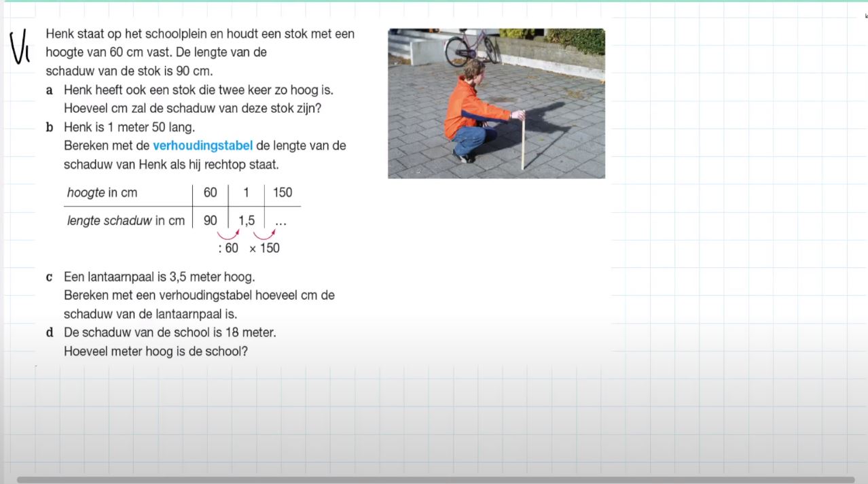
Task: Click the : 60 annotation under the table
Action: tap(228, 248)
